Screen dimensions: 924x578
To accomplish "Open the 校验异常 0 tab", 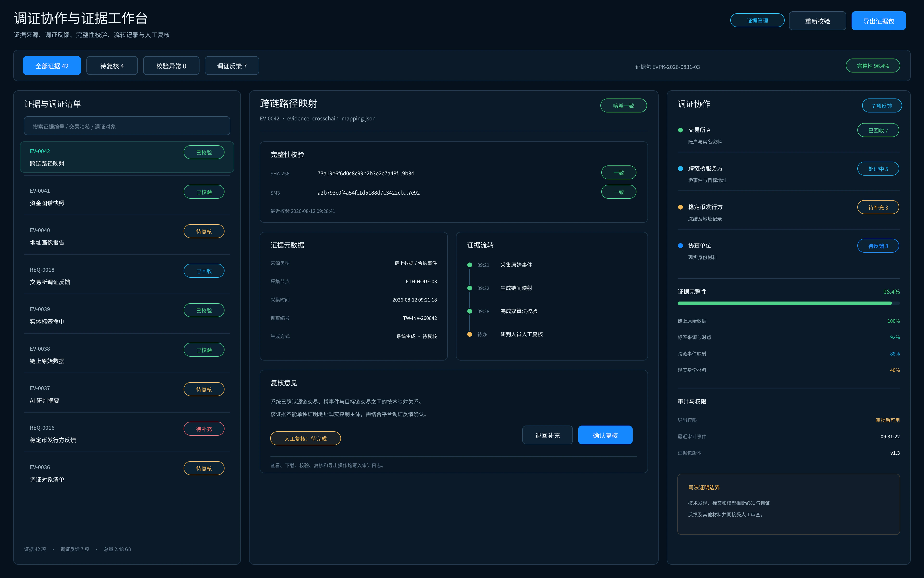I will point(171,66).
